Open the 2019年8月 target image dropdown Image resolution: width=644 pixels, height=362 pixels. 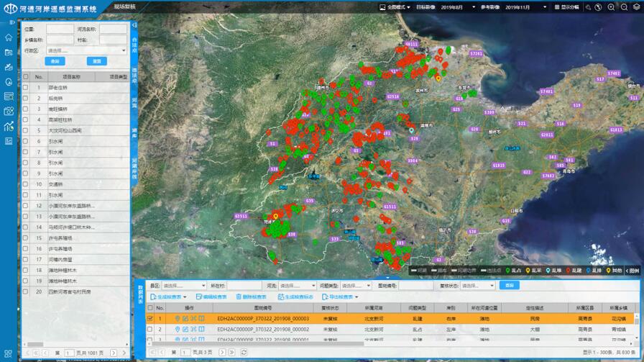458,7
